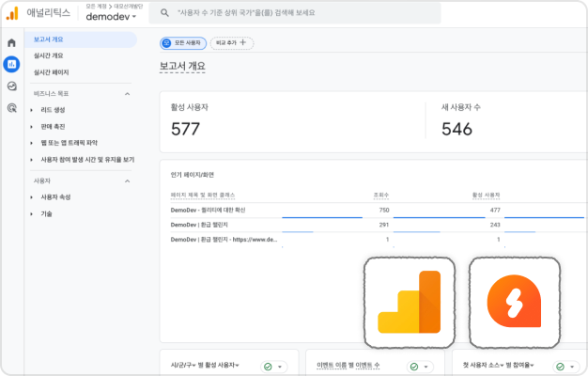Open 실시간 페이지 in the sidebar
This screenshot has width=588, height=376.
coord(52,72)
